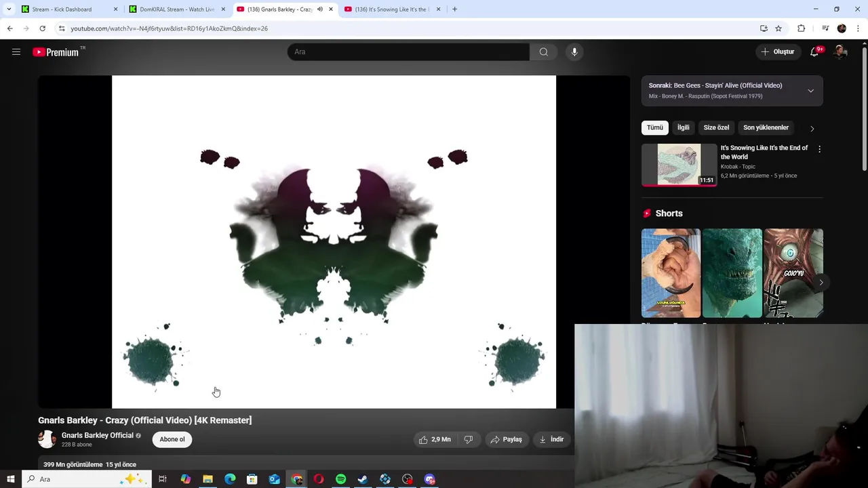
Task: Open Gnarls Barkley Official channel link
Action: (97, 436)
